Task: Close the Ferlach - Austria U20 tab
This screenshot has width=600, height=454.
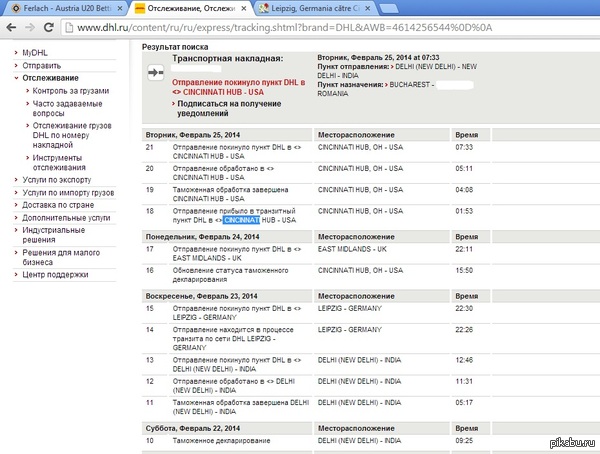Action: click(120, 8)
